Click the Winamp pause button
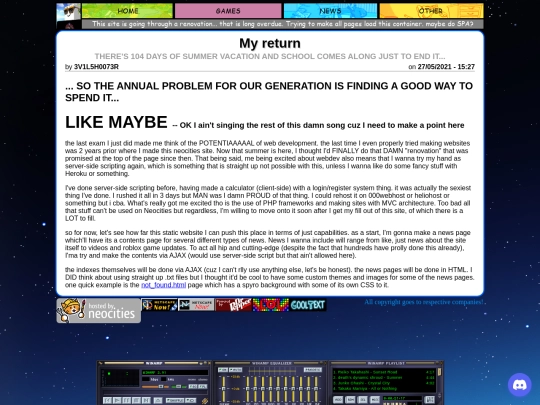This screenshot has height=405, width=540. 127,401
